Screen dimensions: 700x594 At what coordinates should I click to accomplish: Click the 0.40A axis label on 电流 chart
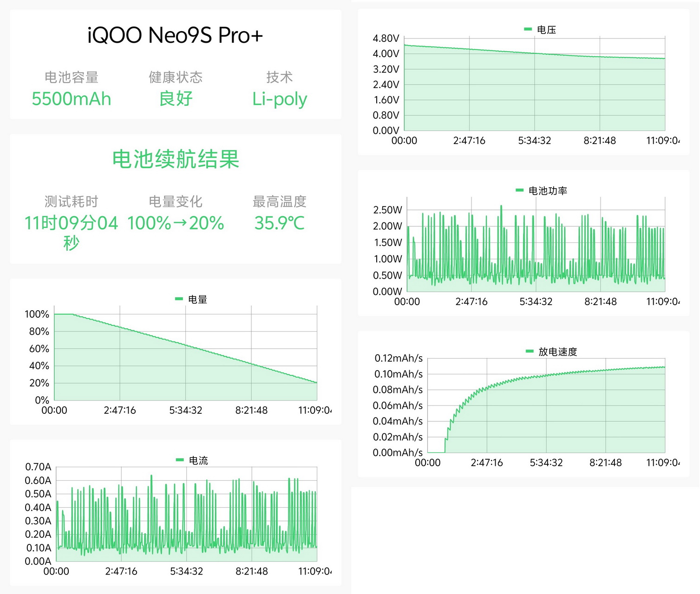coord(38,508)
